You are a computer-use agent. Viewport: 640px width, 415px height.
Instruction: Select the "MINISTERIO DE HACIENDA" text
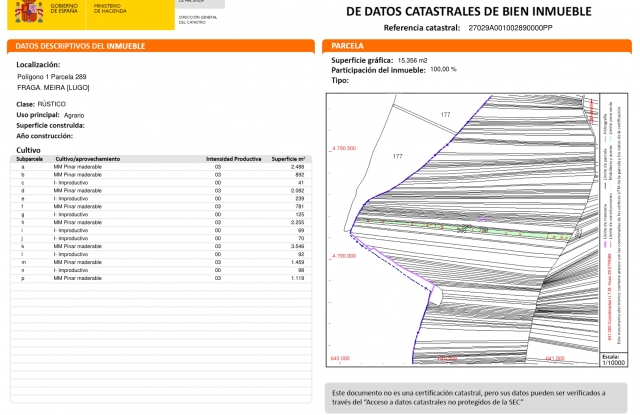tap(110, 9)
